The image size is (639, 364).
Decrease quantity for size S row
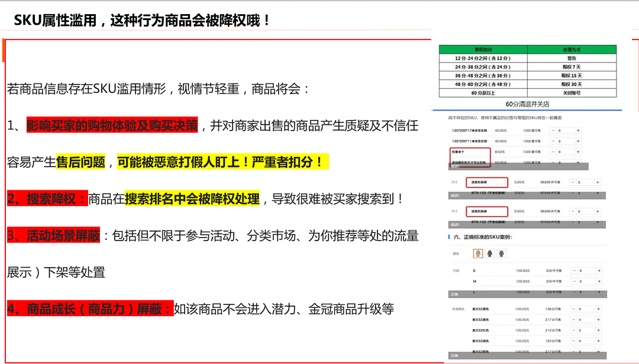573,271
